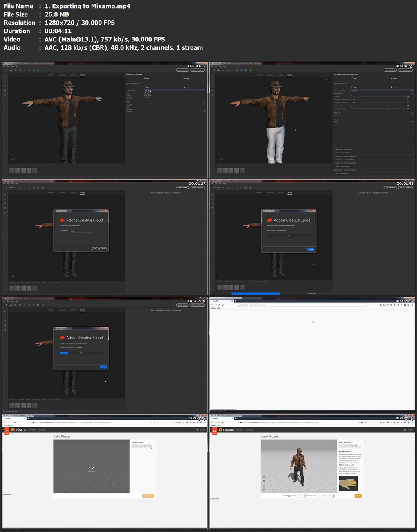Open Texture Resolution dropdown in 00:00:27 frame
417x532 pixels.
(174, 91)
